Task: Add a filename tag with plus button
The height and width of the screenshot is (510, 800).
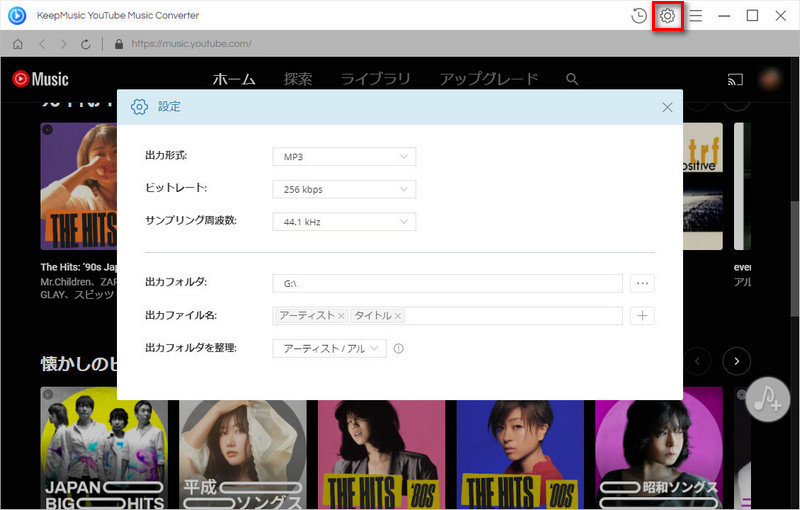Action: click(x=642, y=316)
